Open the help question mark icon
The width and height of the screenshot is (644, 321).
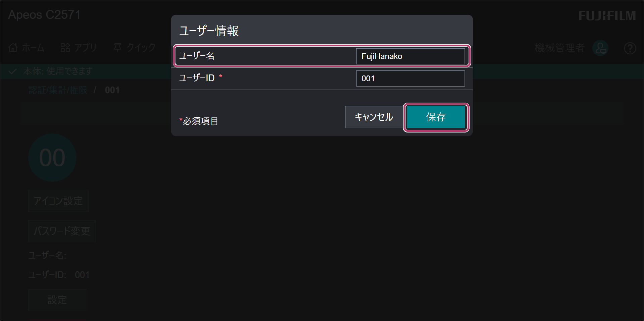pos(630,48)
